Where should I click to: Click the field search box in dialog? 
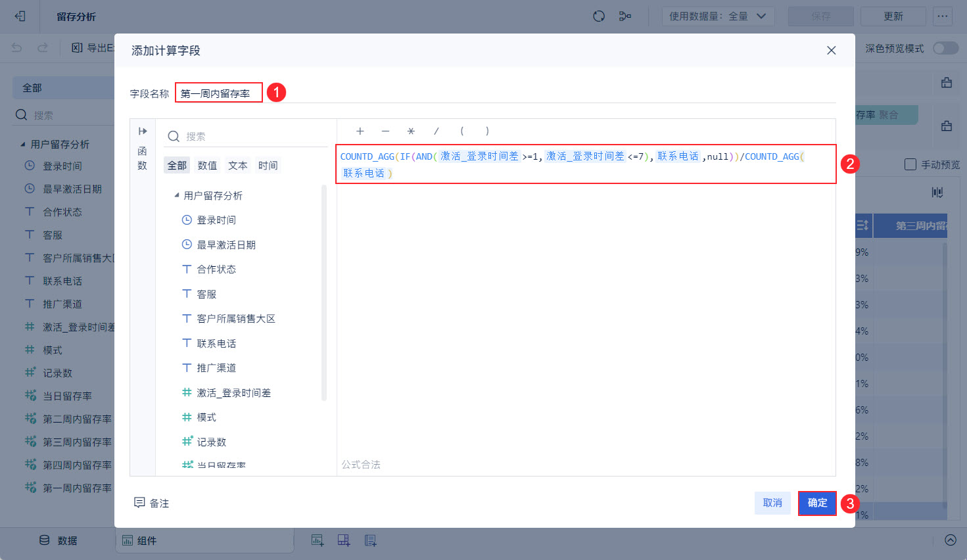[x=245, y=136]
